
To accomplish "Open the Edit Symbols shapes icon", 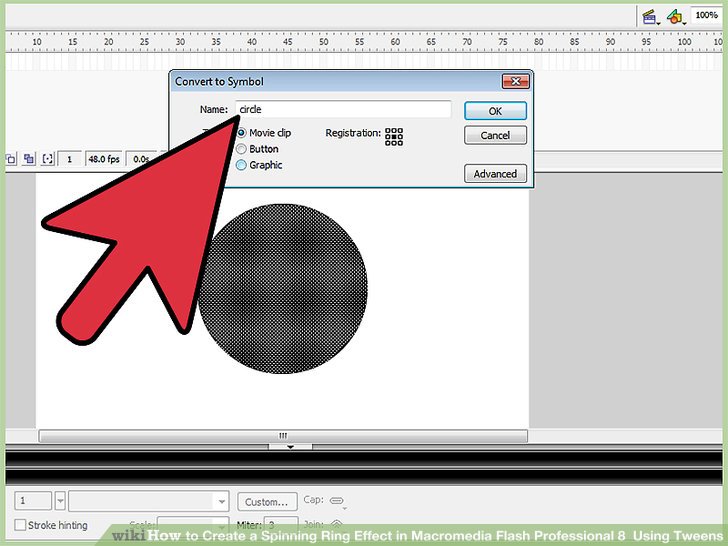I will coord(675,17).
